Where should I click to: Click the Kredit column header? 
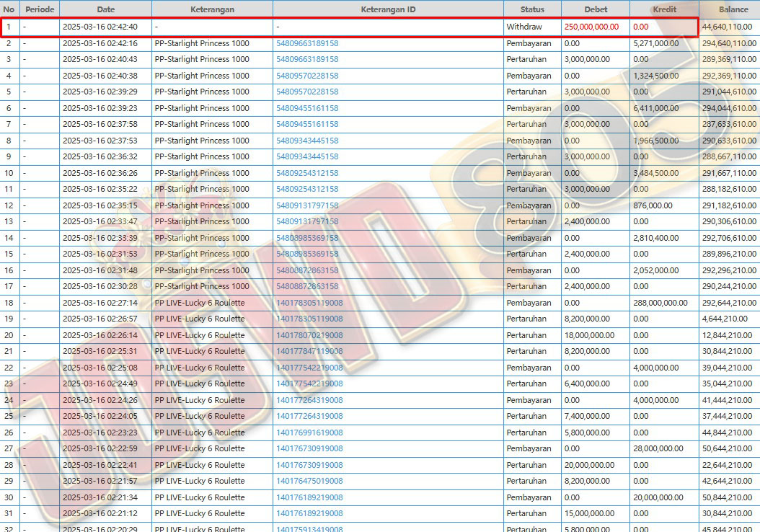click(x=664, y=9)
